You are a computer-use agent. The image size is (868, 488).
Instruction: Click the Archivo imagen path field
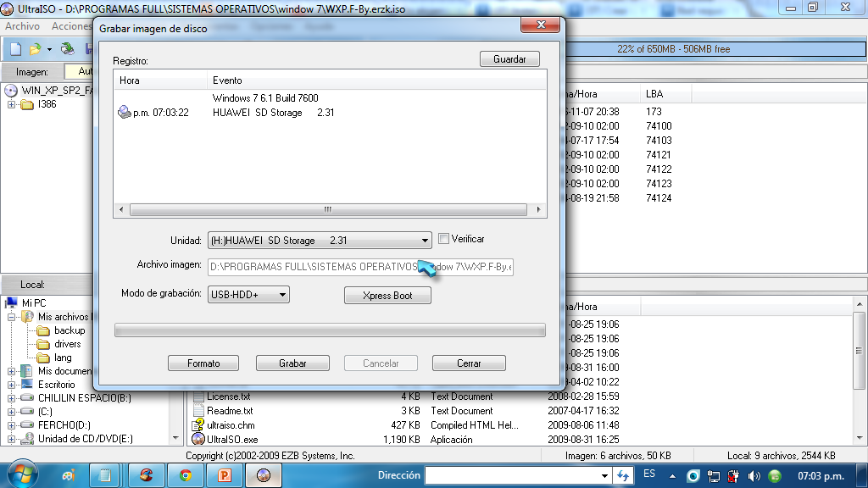coord(361,267)
